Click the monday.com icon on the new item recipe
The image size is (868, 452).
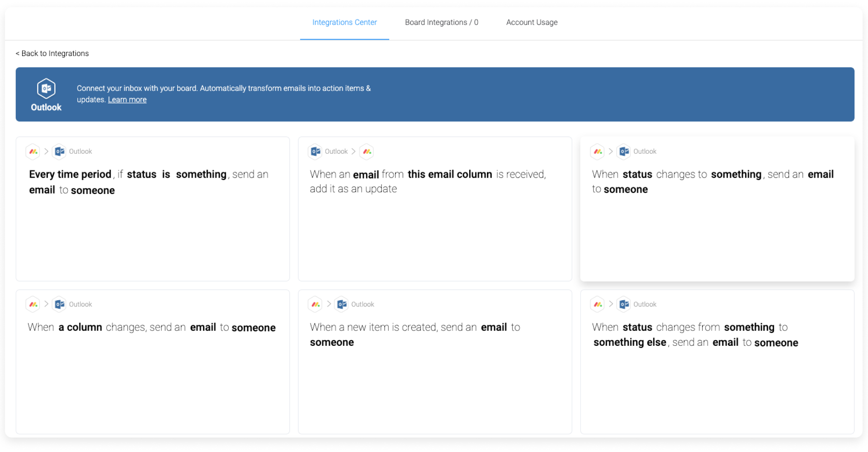tap(315, 304)
